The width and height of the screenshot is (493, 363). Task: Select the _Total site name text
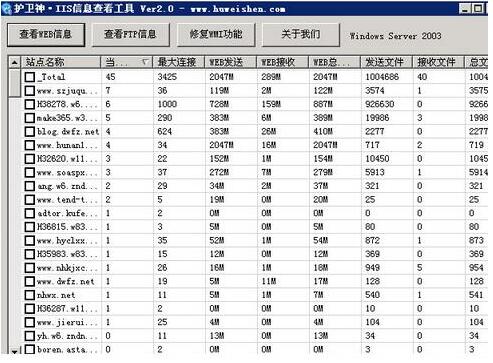(x=51, y=77)
